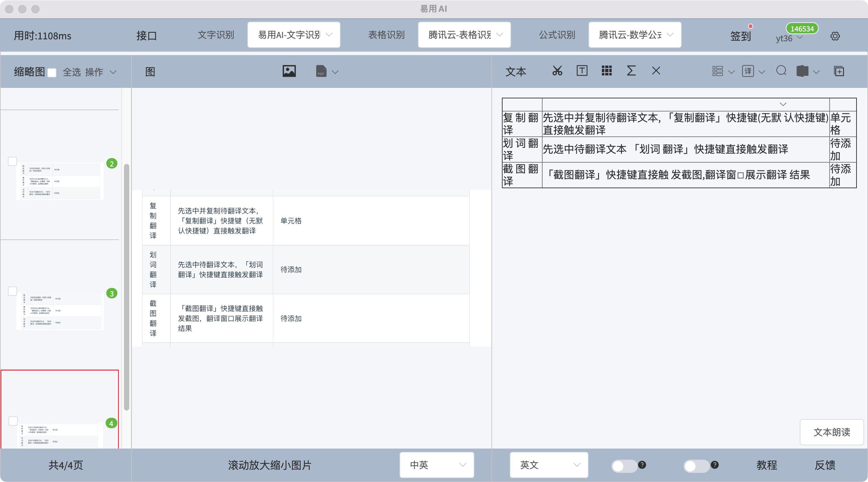Viewport: 868px width, 482px height.
Task: Click the list layout icon
Action: tap(717, 71)
